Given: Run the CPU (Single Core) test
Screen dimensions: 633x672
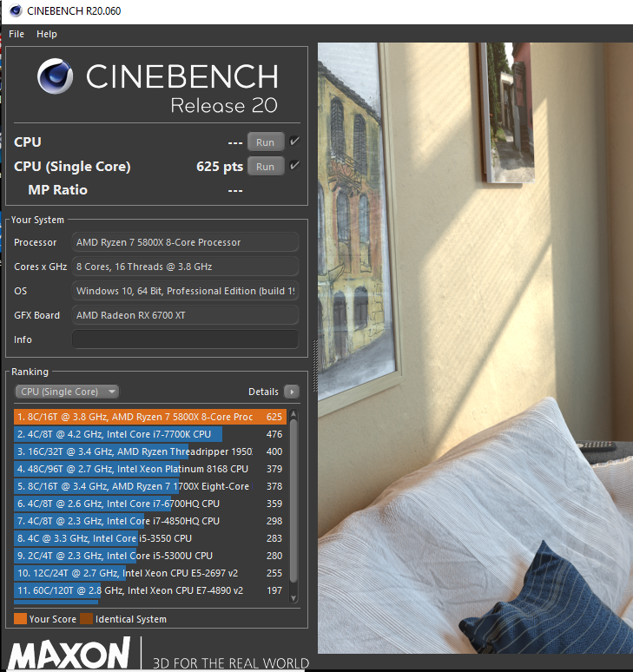Looking at the screenshot, I should 266,167.
